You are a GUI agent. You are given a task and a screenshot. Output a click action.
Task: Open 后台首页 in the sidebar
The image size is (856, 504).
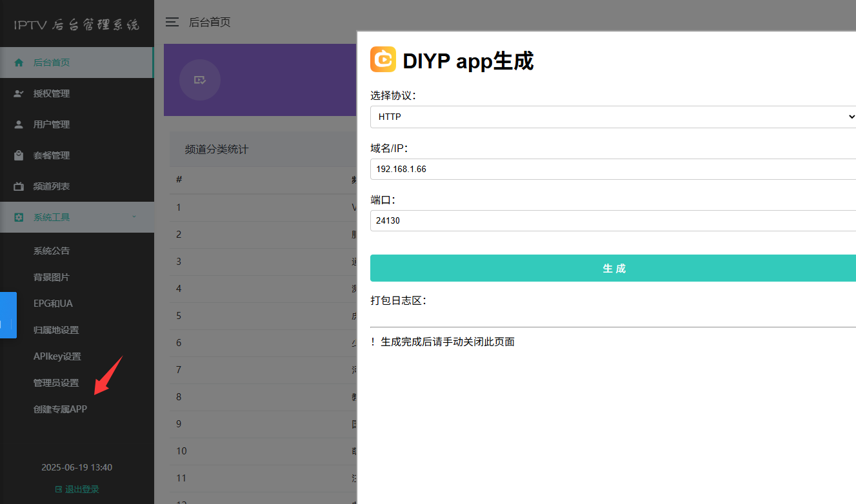point(77,63)
